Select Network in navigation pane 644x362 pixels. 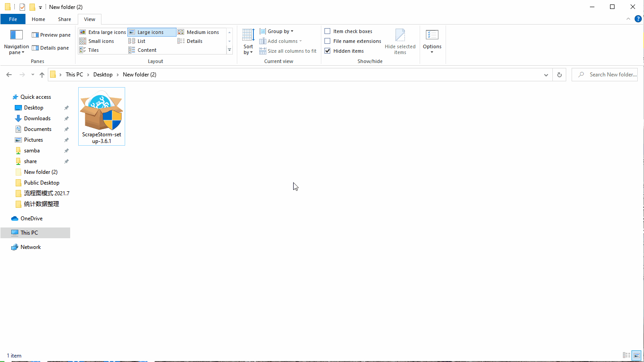click(30, 247)
